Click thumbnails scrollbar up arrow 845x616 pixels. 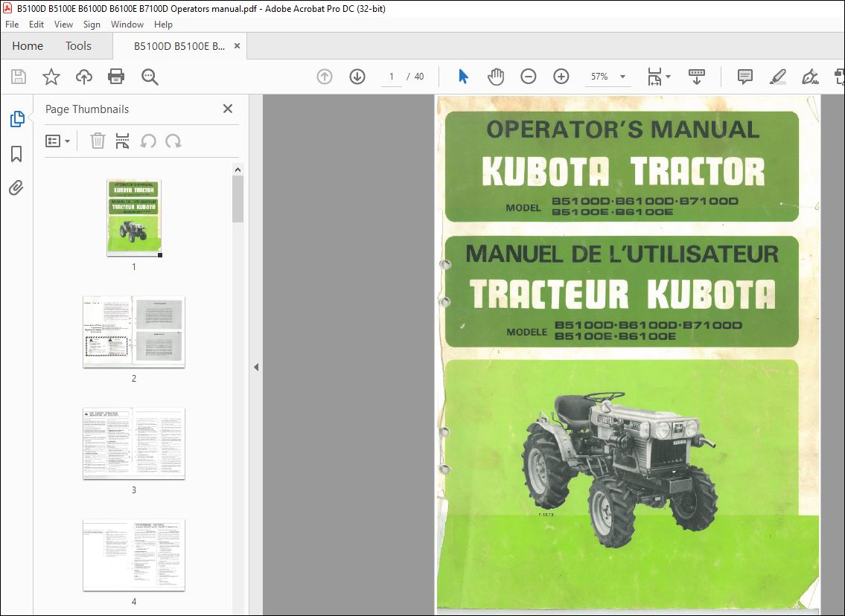237,170
